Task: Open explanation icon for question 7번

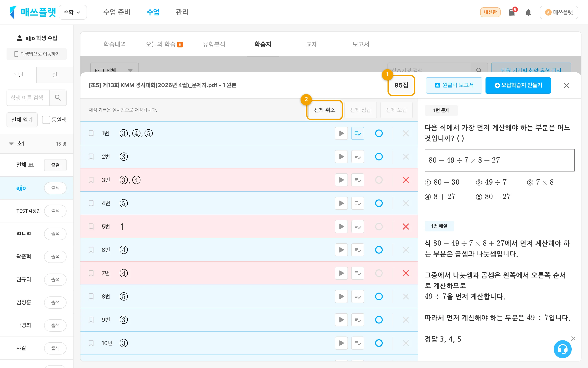Action: click(357, 273)
